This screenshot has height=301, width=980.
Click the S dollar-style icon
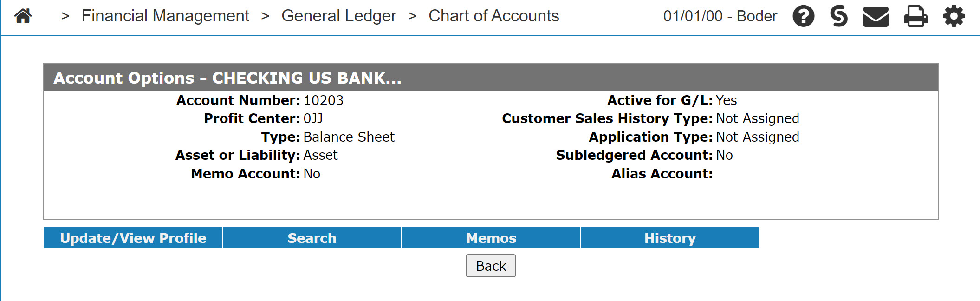pos(839,16)
